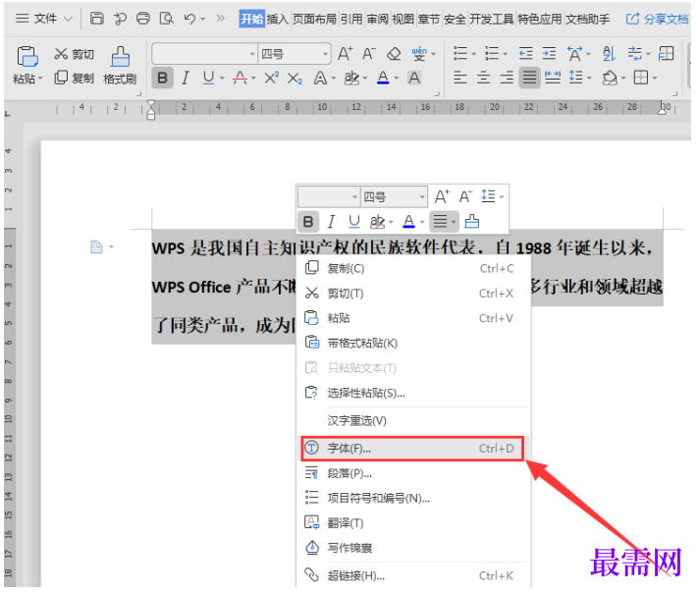Toggle Underline in floating mini toolbar
The width and height of the screenshot is (700, 593).
pyautogui.click(x=354, y=222)
